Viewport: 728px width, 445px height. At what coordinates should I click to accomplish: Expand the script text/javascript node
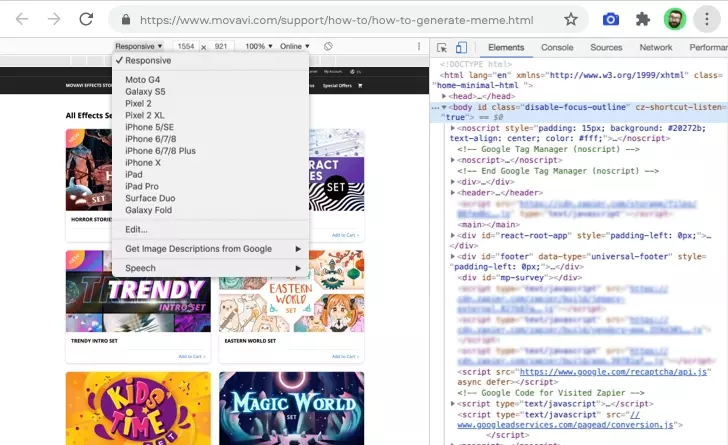pyautogui.click(x=453, y=404)
